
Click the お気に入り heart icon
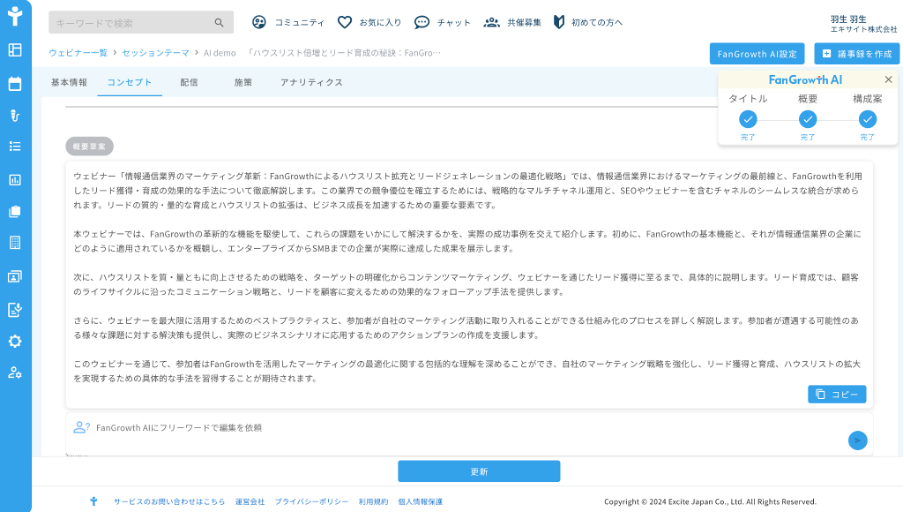[x=344, y=22]
